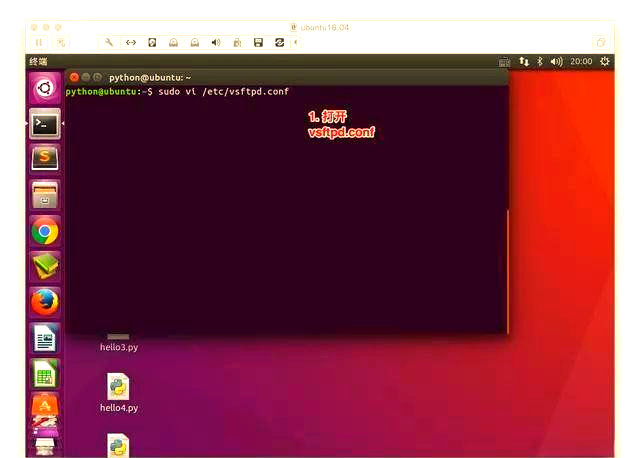This screenshot has height=458, width=640.
Task: Collapse the device icons with the small arrow
Action: pyautogui.click(x=296, y=42)
